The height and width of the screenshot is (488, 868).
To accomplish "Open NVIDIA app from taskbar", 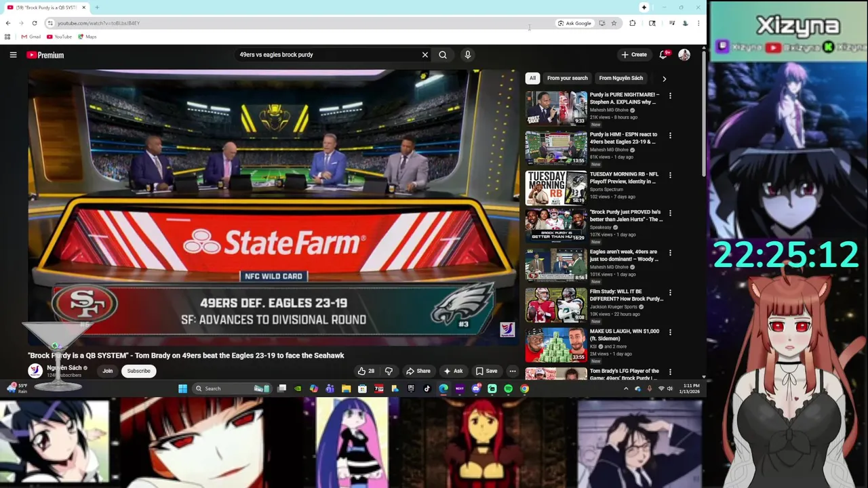I will pos(298,388).
